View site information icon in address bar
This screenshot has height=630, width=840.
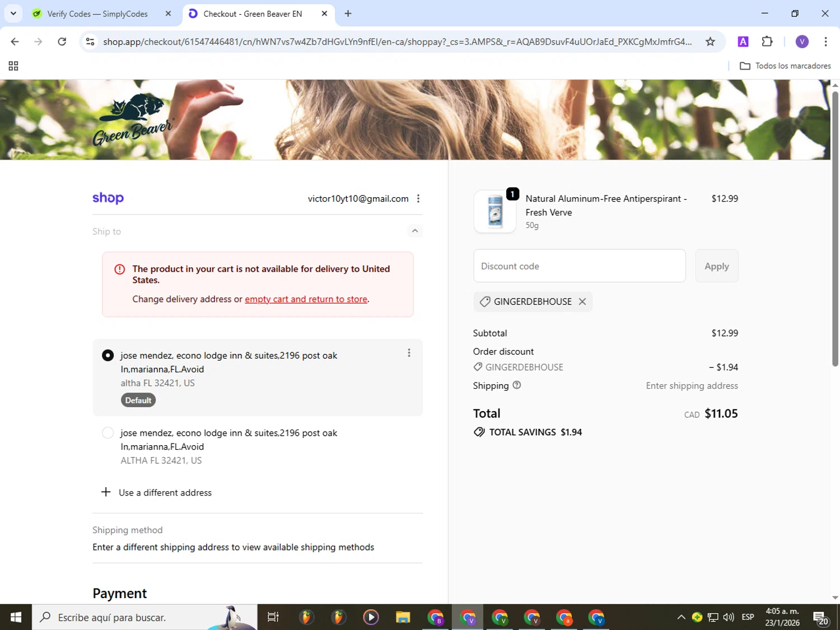pos(90,41)
